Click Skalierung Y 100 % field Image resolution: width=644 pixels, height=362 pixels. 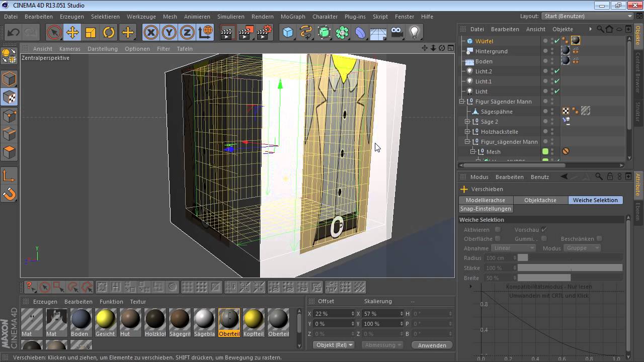[382, 324]
